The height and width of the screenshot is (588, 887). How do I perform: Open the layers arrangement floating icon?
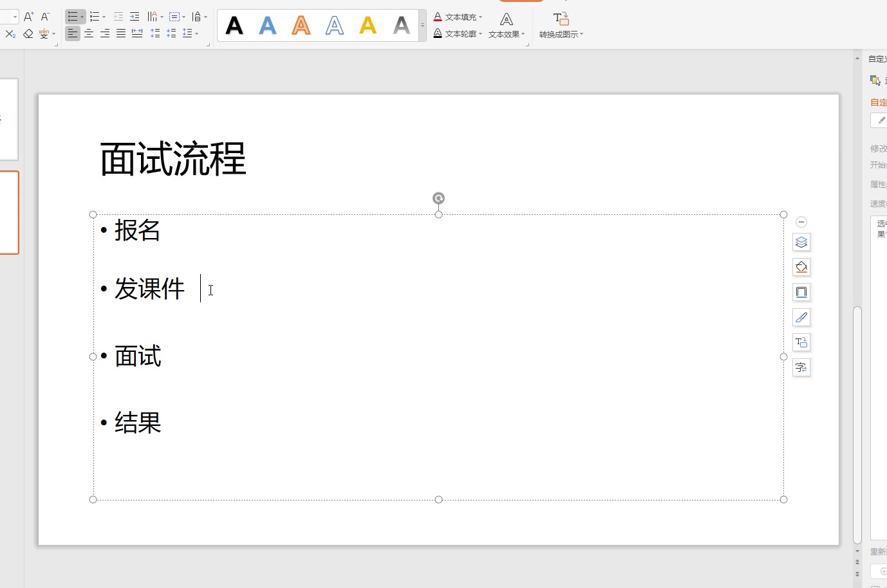point(801,243)
